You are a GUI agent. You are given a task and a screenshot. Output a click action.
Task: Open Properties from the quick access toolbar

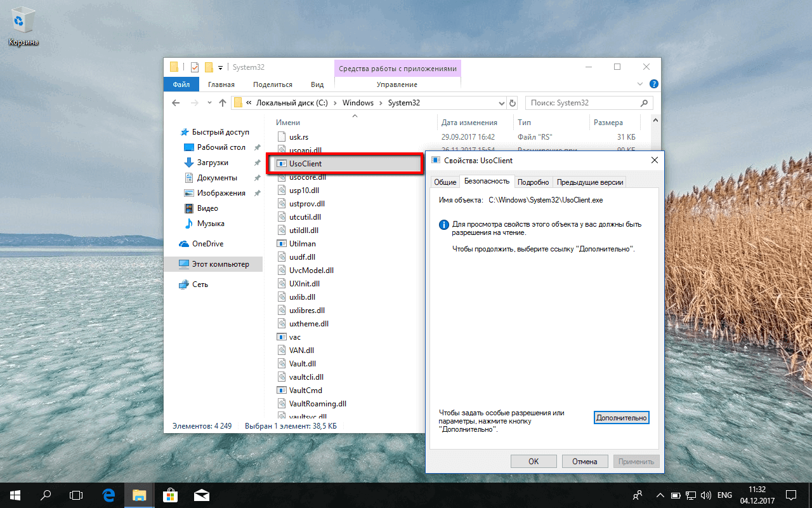pos(194,67)
